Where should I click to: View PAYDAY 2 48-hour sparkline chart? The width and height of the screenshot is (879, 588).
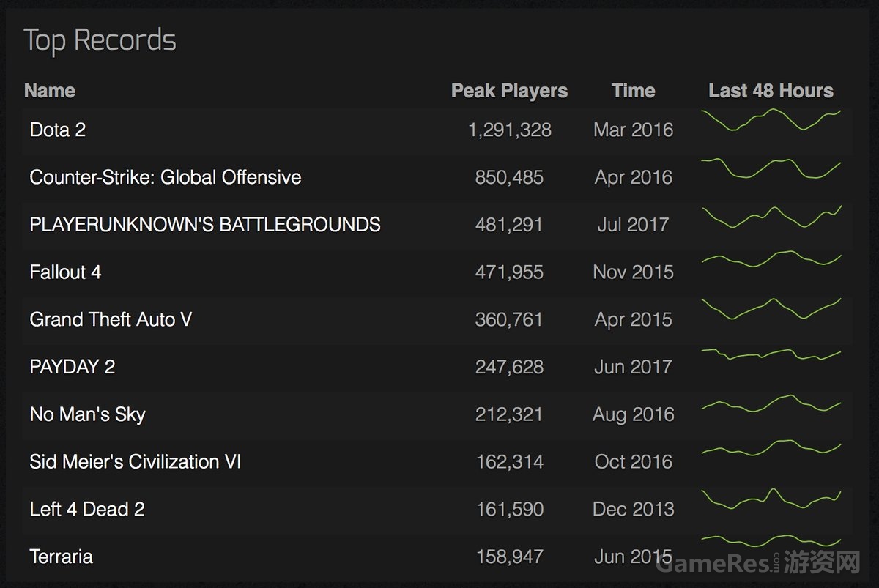(x=771, y=354)
